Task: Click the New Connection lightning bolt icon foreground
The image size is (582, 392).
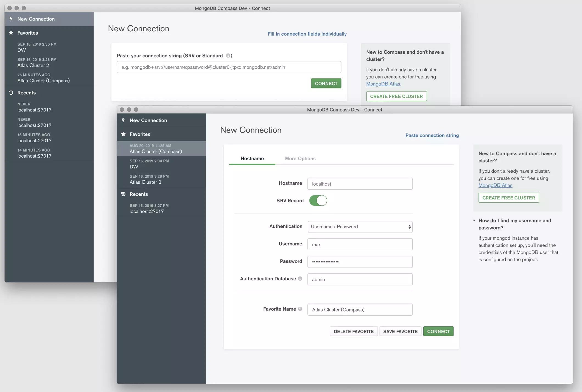Action: click(x=124, y=120)
